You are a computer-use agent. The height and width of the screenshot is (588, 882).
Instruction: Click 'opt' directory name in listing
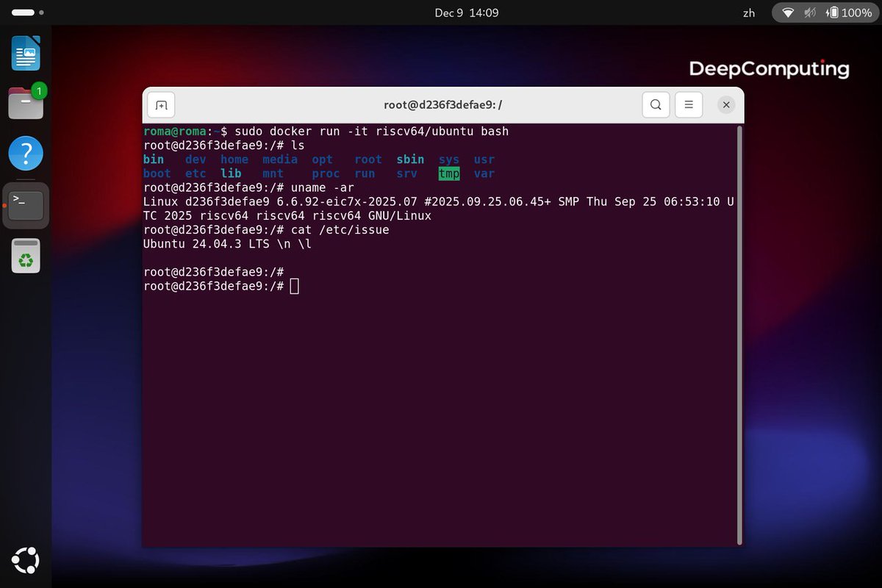[x=322, y=159]
